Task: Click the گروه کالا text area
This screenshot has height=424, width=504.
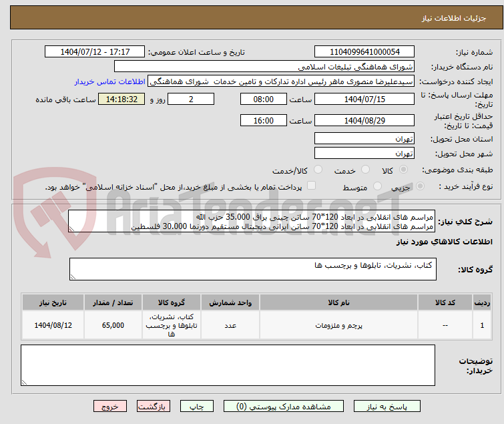Action: pos(253,269)
